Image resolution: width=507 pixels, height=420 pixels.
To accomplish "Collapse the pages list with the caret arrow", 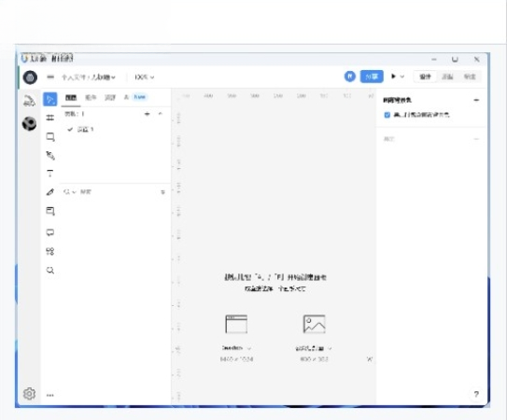I will point(160,114).
